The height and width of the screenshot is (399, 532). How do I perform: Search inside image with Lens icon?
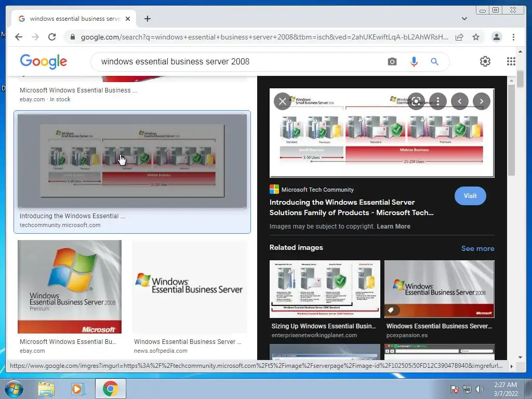pyautogui.click(x=416, y=101)
